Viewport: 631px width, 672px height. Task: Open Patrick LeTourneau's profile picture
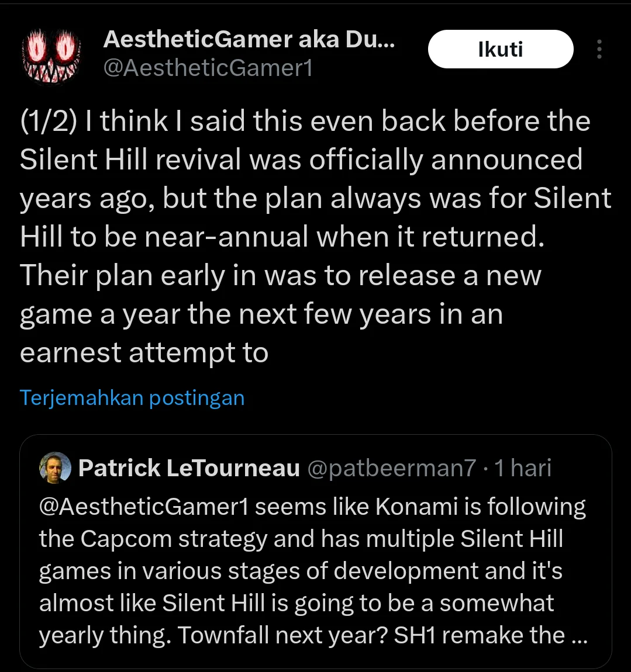[54, 468]
